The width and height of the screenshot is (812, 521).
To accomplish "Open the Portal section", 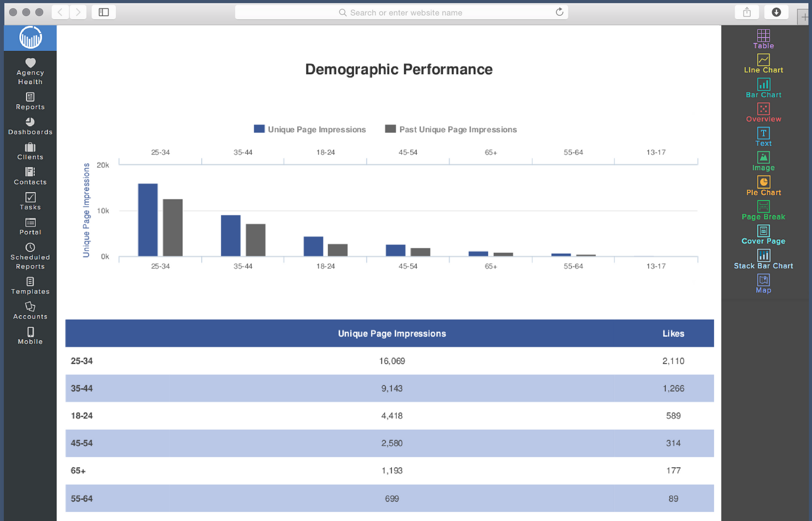I will coord(30,226).
